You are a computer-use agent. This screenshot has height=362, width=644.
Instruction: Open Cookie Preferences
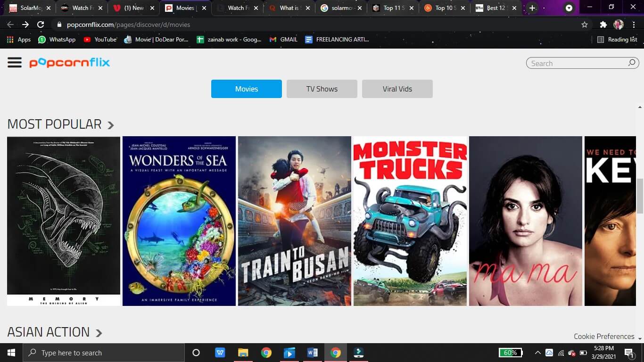[x=604, y=336]
